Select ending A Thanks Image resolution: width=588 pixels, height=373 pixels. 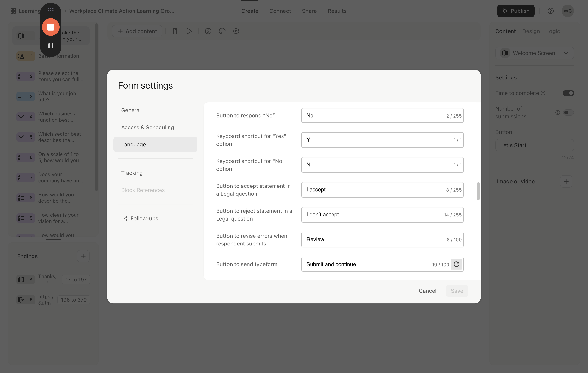(51, 279)
